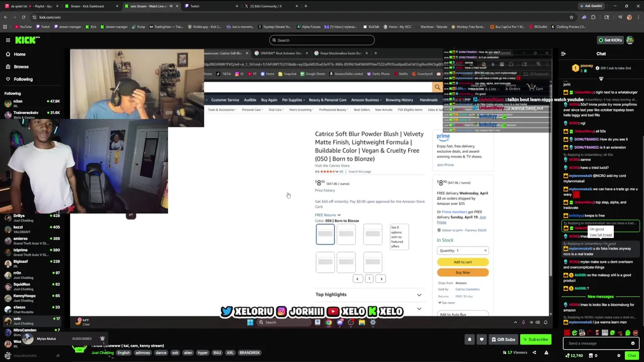The image size is (644, 362).
Task: Open the Kick hamburger menu
Action: 8,40
